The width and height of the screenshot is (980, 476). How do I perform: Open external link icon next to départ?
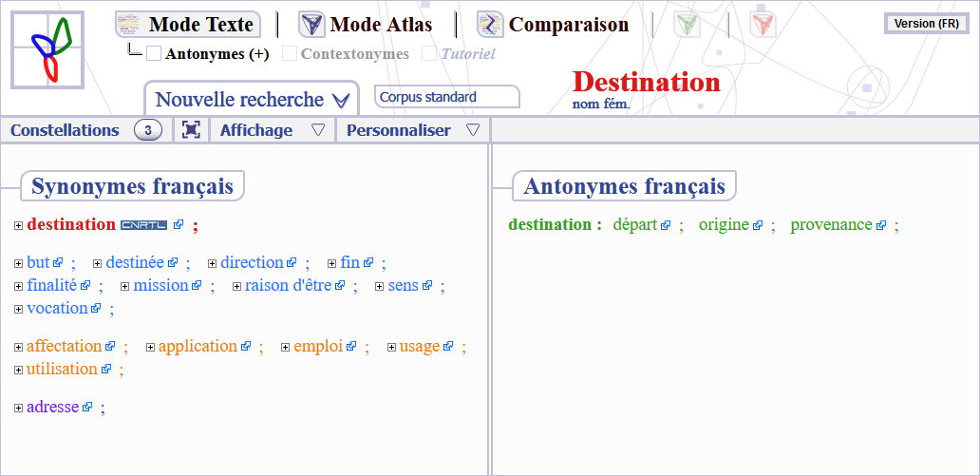tap(666, 226)
